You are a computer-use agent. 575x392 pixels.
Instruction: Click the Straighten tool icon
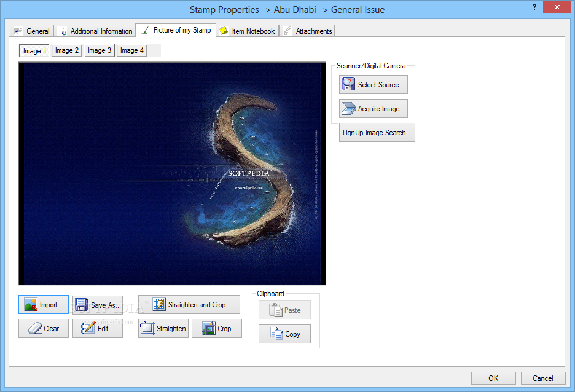(x=147, y=328)
